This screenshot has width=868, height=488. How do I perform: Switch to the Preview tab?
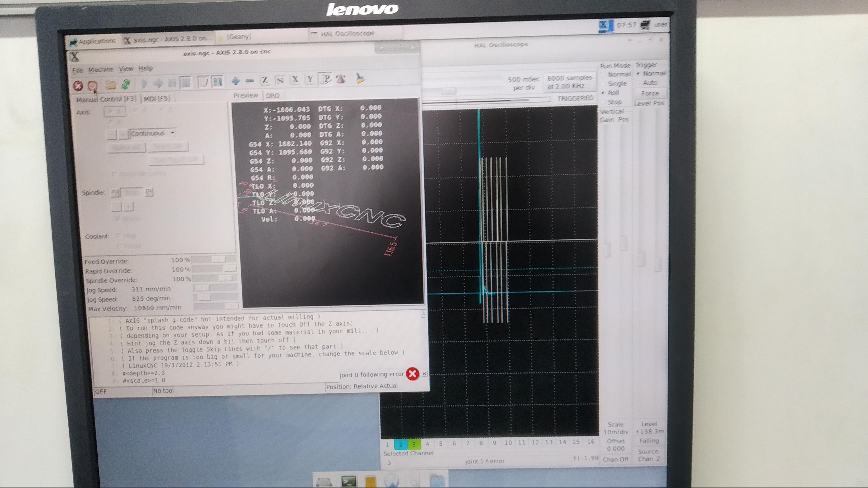246,95
